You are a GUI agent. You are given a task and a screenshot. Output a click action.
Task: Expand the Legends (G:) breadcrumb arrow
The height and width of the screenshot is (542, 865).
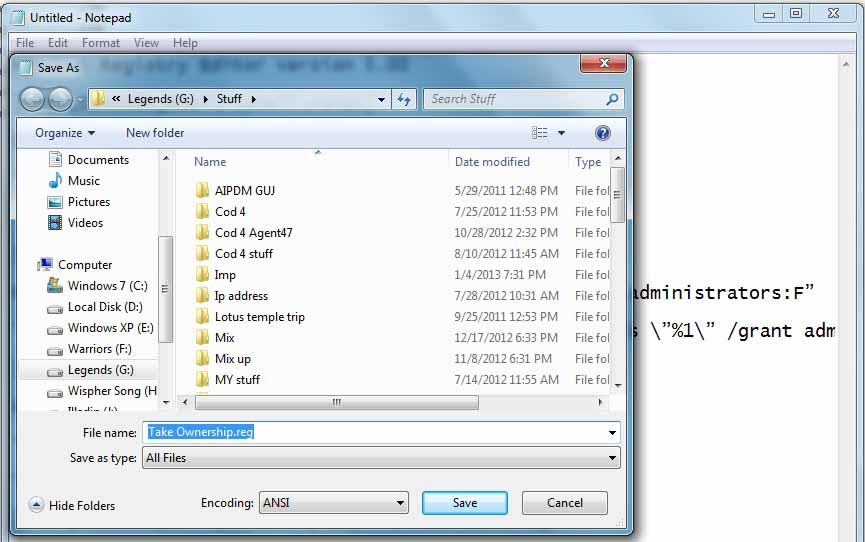205,99
